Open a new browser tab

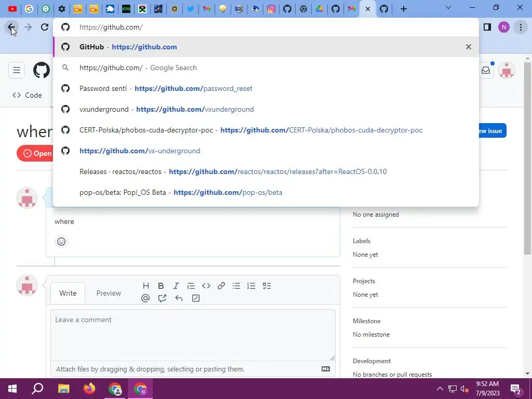403,9
